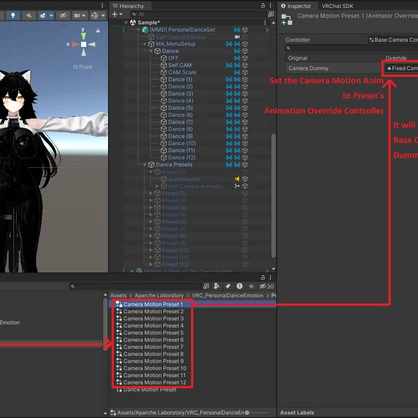Toggle the scene view orientation gizmo lock
The width and height of the screenshot is (418, 418).
pos(98,31)
